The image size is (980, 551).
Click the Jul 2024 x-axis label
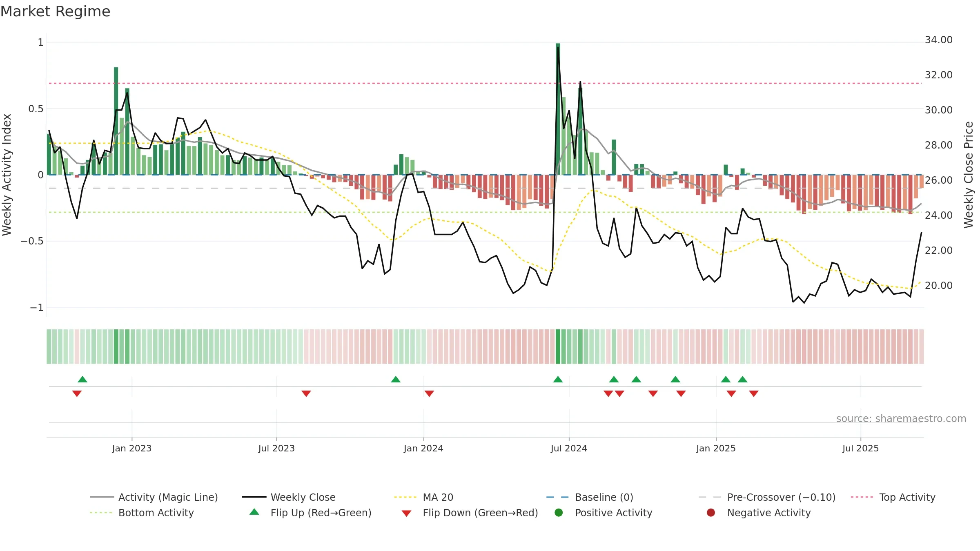569,448
